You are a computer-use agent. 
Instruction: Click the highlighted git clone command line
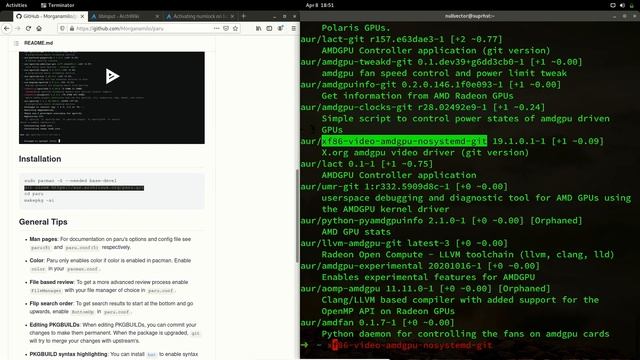point(84,188)
